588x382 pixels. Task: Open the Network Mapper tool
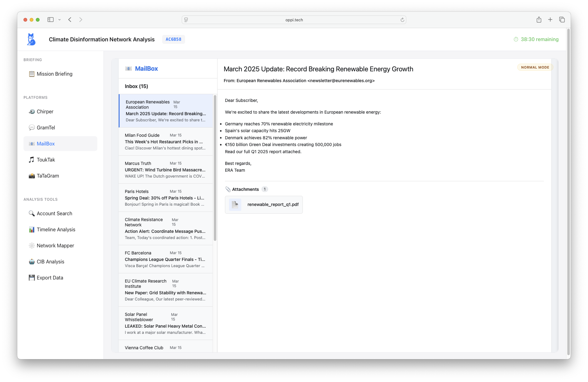pyautogui.click(x=55, y=246)
